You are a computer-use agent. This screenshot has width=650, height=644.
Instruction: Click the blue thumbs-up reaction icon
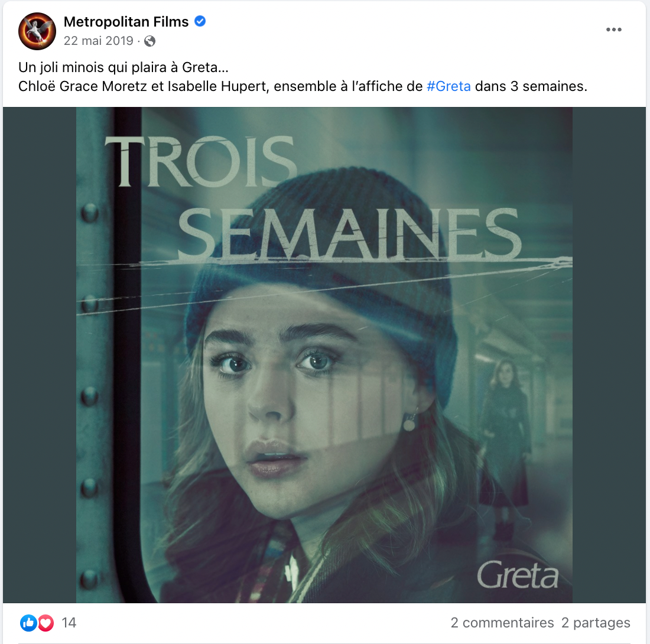28,623
